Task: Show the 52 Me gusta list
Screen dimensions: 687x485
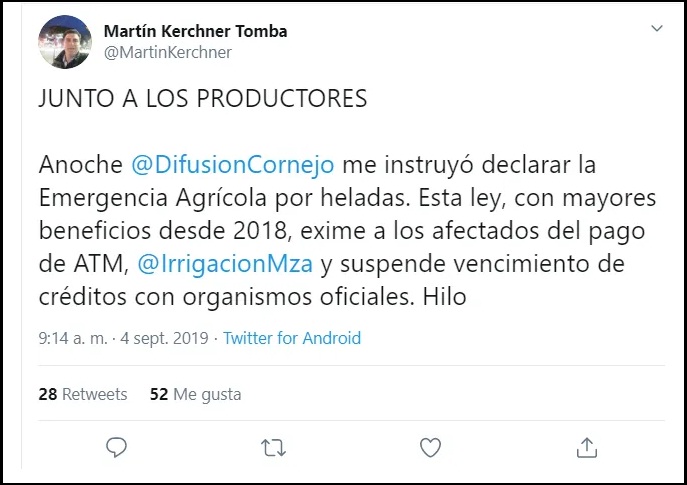Action: tap(195, 394)
